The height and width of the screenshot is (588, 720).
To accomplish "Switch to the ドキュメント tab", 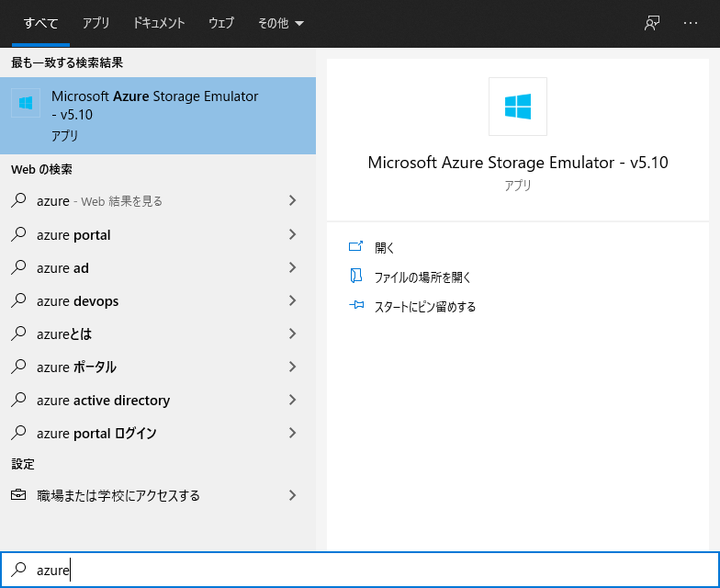I will coord(159,23).
